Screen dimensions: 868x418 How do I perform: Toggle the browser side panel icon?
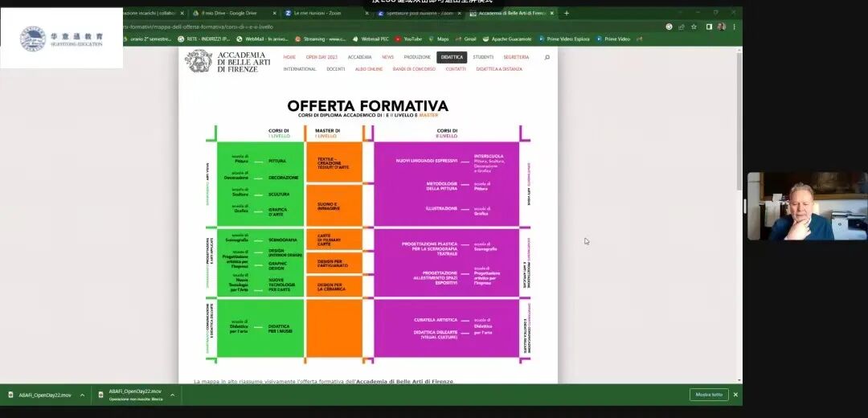point(709,27)
